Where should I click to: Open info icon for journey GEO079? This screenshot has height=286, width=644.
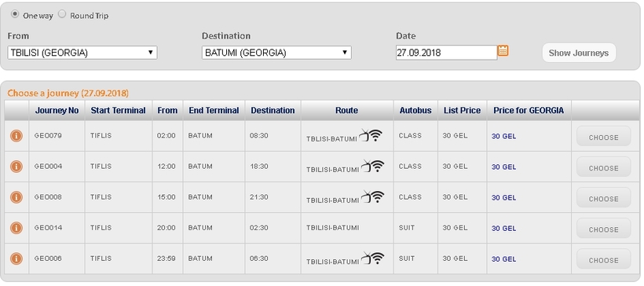click(x=16, y=136)
